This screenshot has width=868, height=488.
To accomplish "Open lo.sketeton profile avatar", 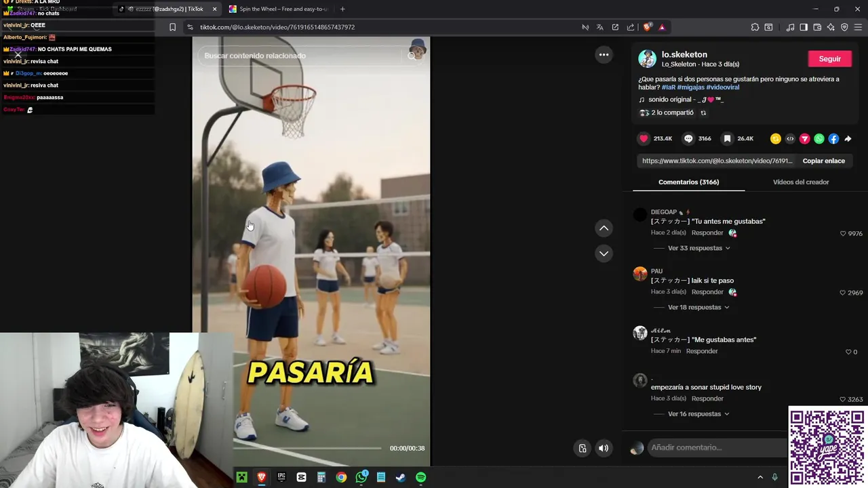I will [x=647, y=59].
